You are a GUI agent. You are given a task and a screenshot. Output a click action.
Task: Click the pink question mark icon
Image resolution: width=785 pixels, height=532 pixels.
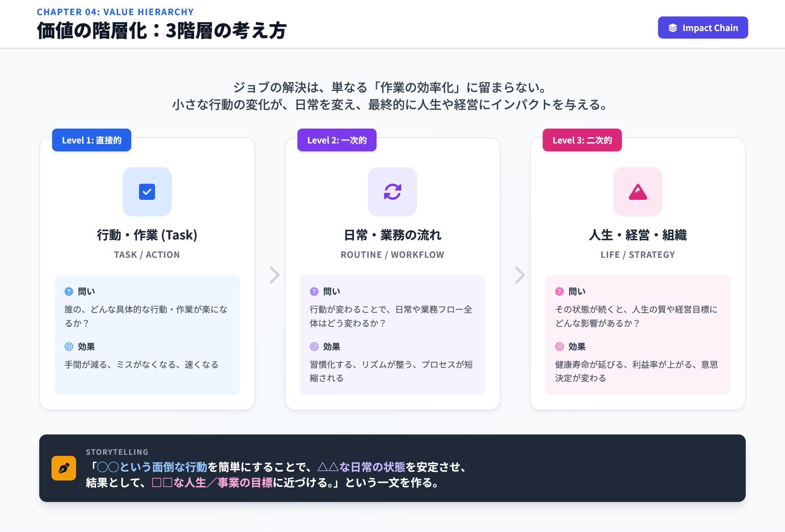click(559, 291)
